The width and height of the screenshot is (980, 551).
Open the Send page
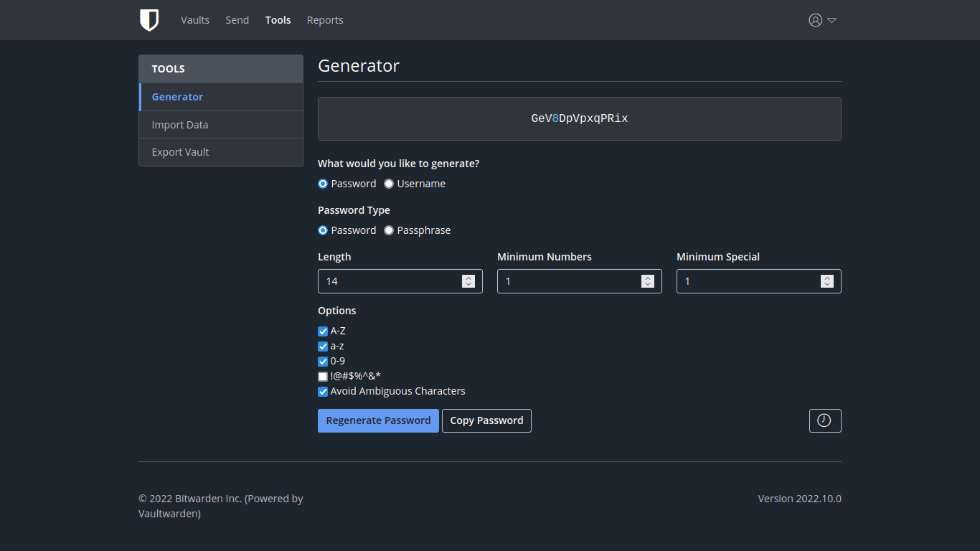tap(237, 20)
